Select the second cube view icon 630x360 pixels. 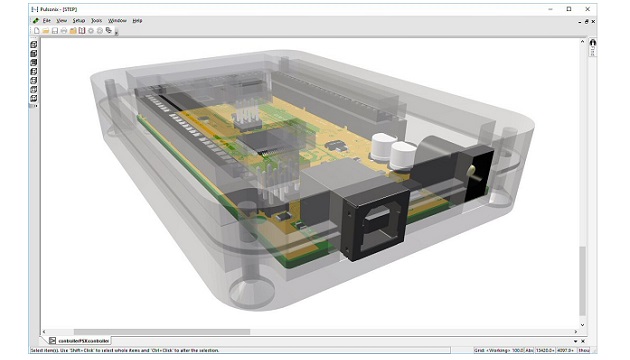(x=34, y=53)
